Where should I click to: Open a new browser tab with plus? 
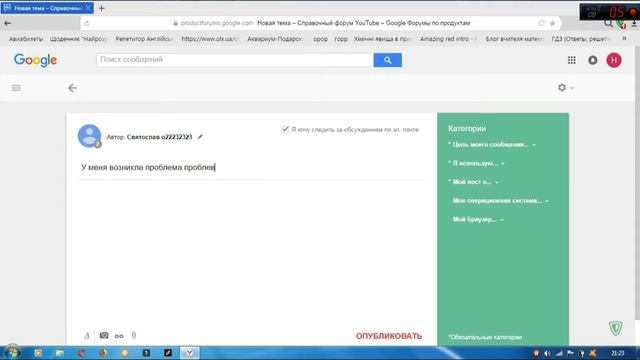(102, 8)
